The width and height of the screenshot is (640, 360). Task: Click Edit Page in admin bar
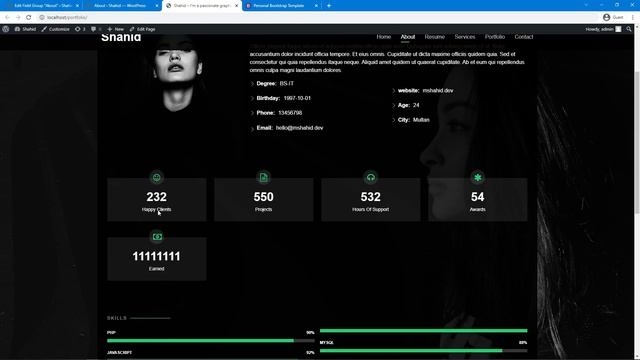click(x=142, y=29)
